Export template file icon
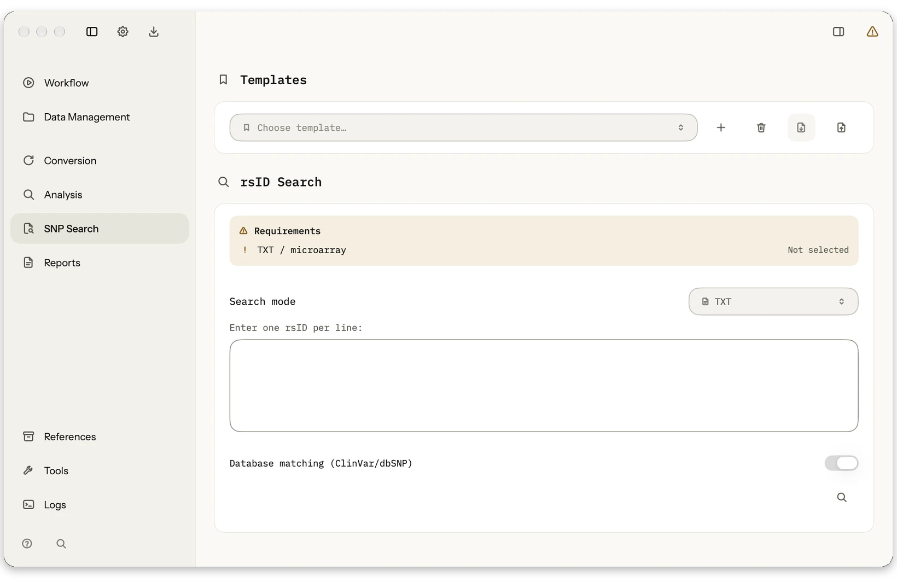 coord(841,127)
